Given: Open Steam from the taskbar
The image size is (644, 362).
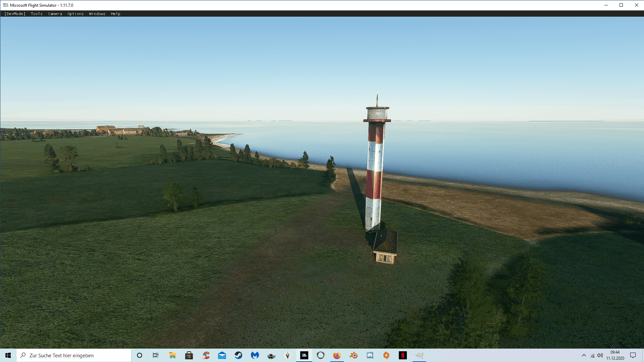Looking at the screenshot, I should [238, 355].
